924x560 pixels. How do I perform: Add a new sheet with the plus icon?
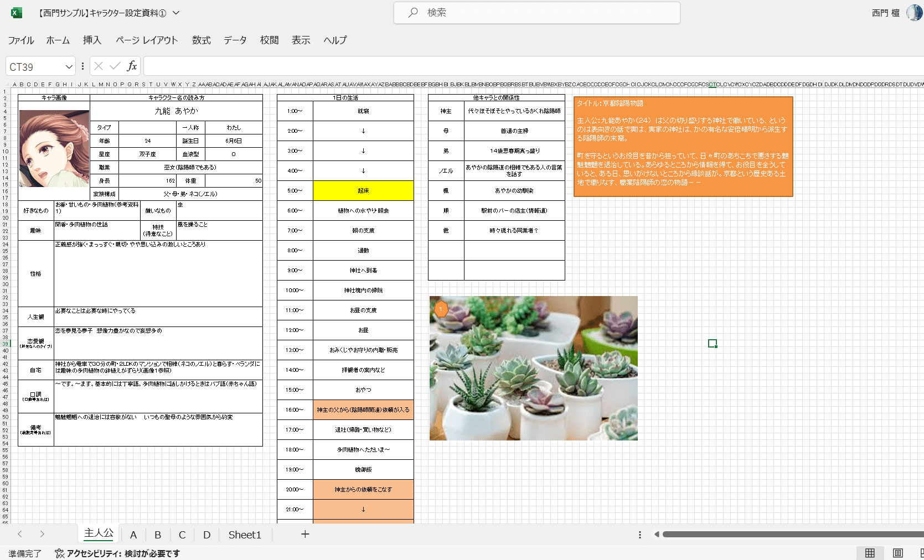coord(305,534)
